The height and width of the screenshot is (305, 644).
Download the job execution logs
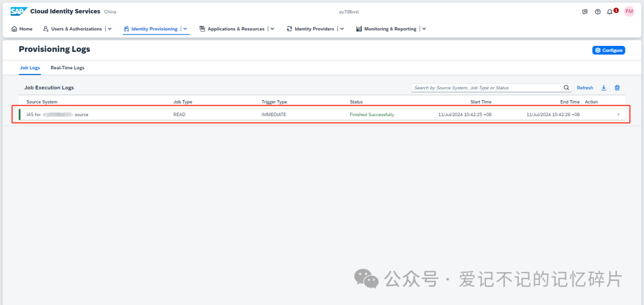point(603,88)
